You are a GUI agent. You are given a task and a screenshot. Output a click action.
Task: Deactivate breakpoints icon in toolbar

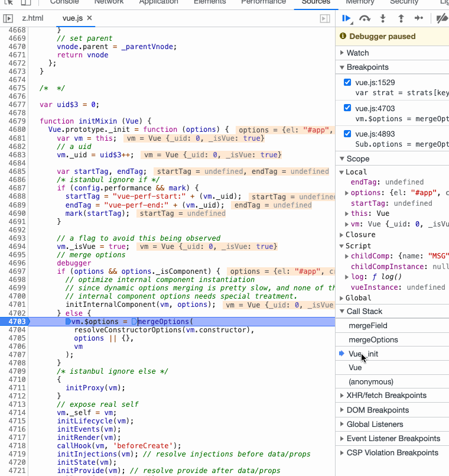pyautogui.click(x=443, y=18)
